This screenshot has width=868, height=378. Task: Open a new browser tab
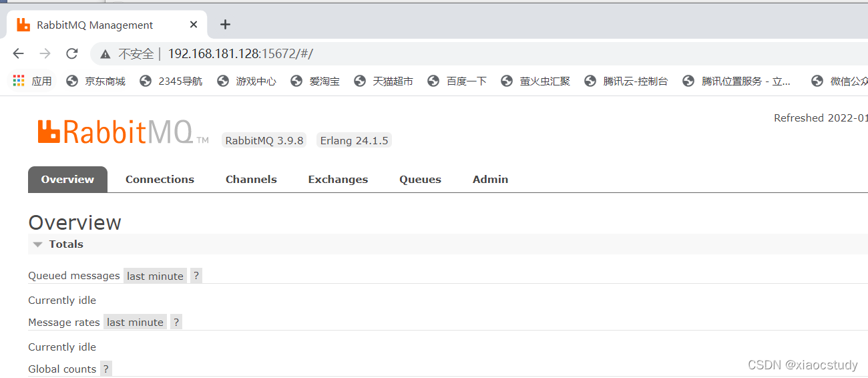(225, 25)
